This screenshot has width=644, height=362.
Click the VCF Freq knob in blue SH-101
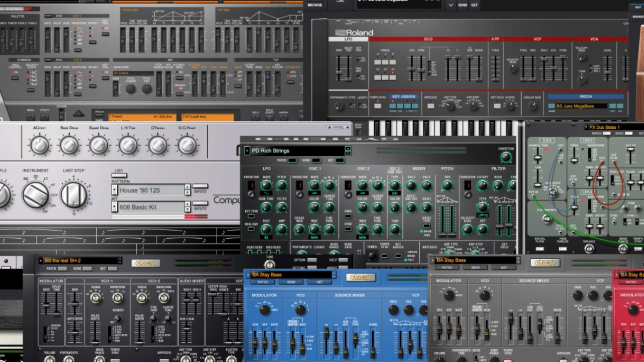click(393, 309)
